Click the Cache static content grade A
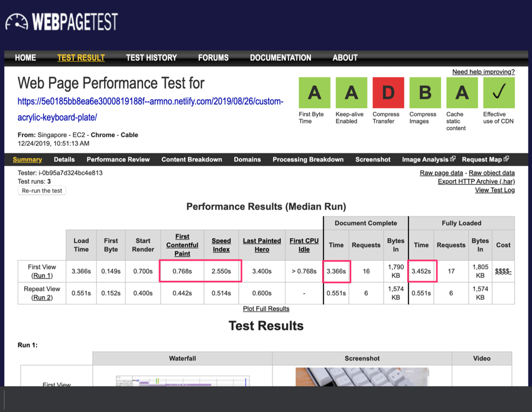 point(462,93)
